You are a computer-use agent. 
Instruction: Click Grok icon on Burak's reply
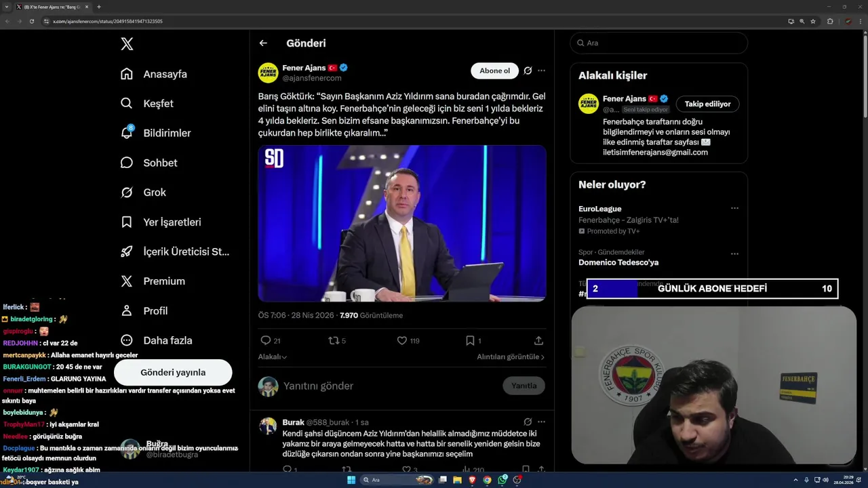pyautogui.click(x=528, y=422)
